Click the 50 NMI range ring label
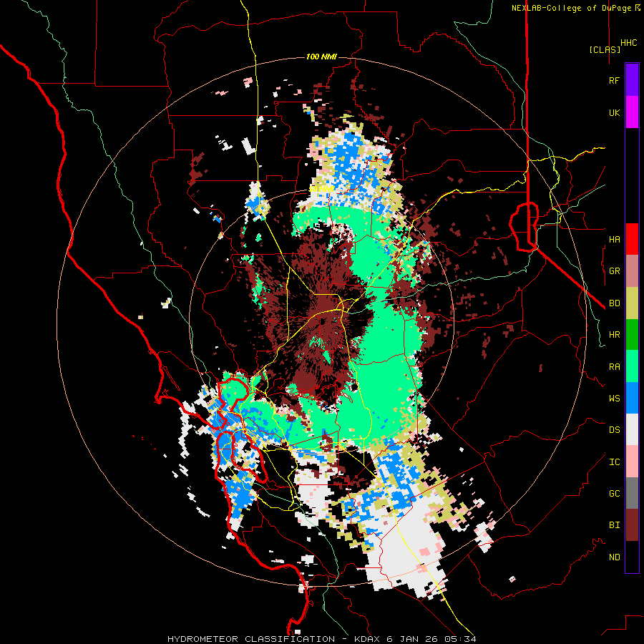This screenshot has height=644, width=644. pos(321,190)
